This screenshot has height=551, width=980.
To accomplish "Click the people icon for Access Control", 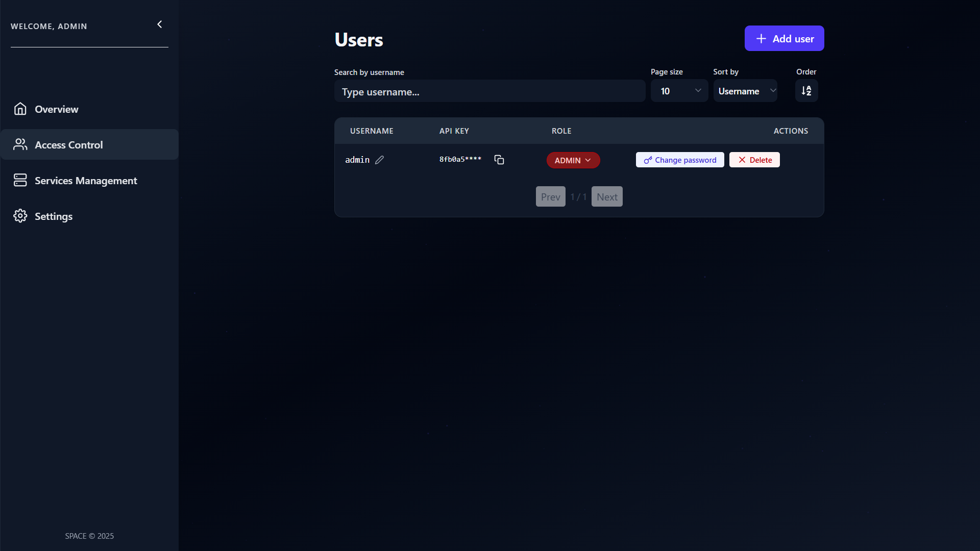I will point(20,144).
